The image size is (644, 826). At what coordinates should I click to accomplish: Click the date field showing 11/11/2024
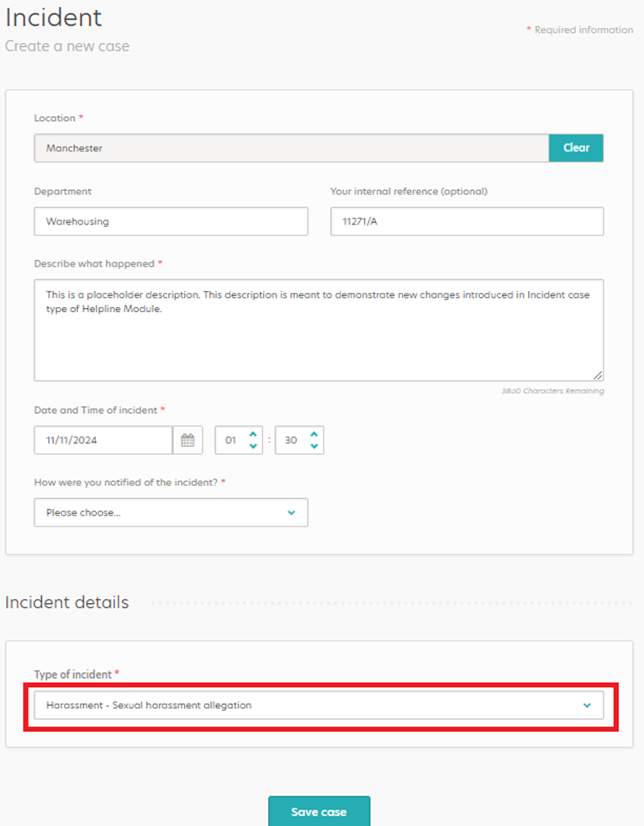[103, 440]
